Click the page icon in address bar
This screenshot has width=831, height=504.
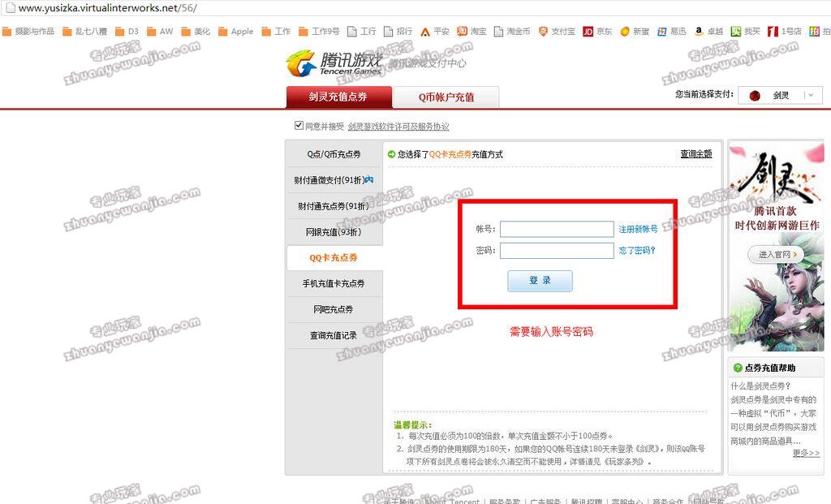(11, 8)
